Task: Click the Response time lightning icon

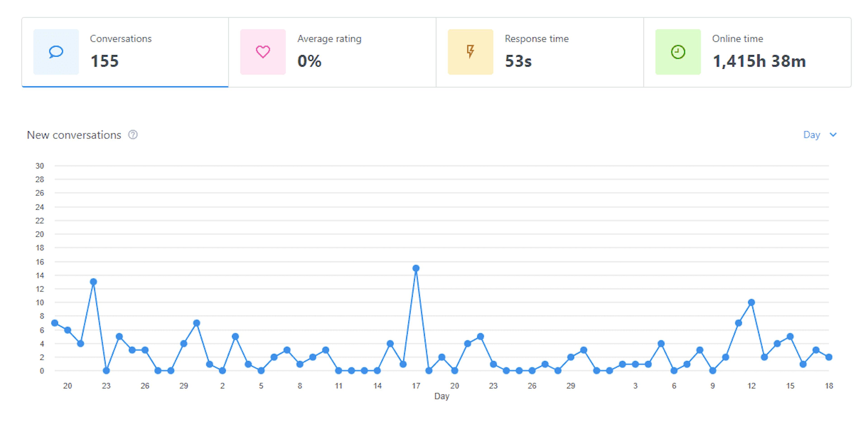Action: tap(470, 52)
